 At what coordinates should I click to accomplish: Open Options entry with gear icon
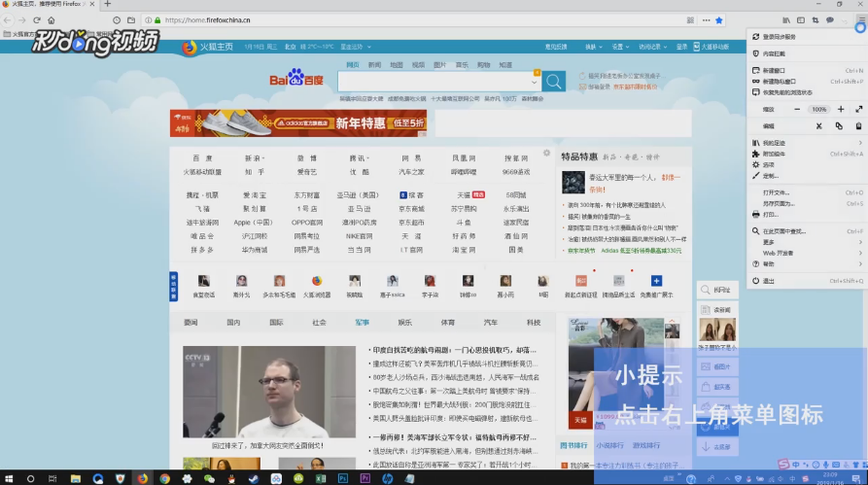808,165
